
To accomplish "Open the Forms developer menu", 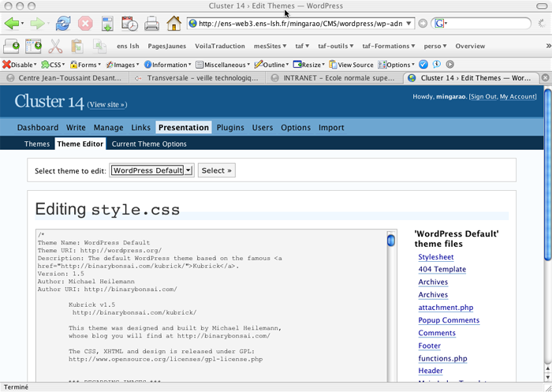I will click(x=85, y=65).
